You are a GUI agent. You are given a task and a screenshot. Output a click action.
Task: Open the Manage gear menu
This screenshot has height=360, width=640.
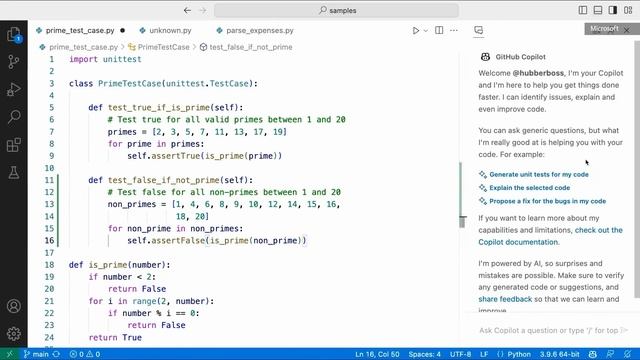[14, 333]
